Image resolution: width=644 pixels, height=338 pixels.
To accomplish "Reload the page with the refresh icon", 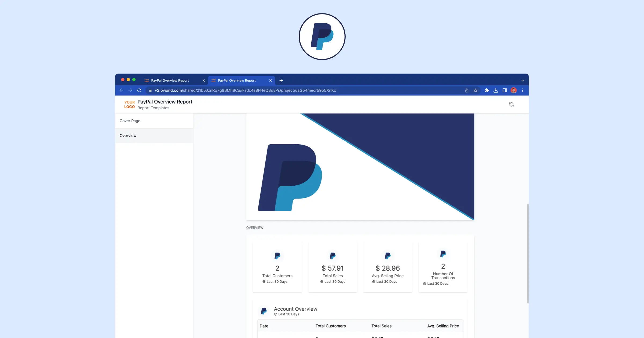I will (x=139, y=90).
